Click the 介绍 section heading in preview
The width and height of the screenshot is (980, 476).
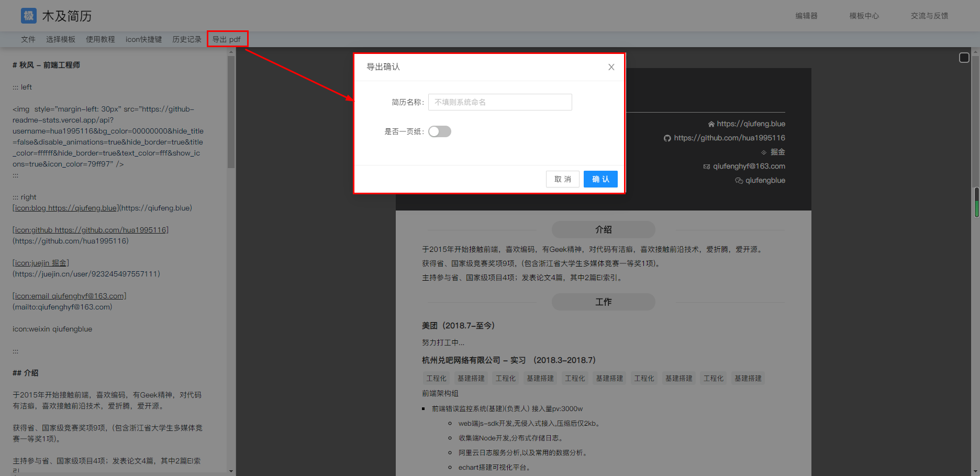604,229
